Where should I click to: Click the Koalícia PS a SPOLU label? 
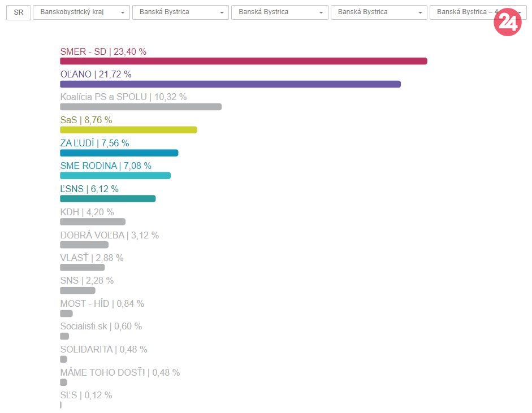(123, 97)
